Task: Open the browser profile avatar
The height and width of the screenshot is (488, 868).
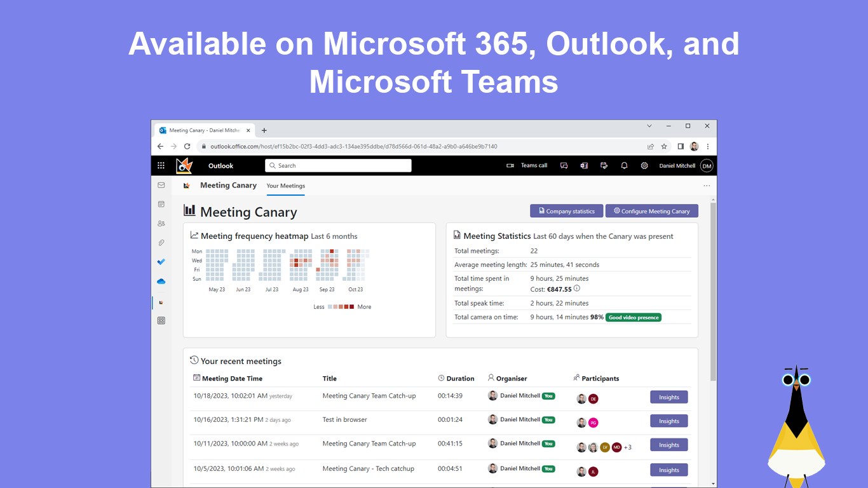Action: 694,146
